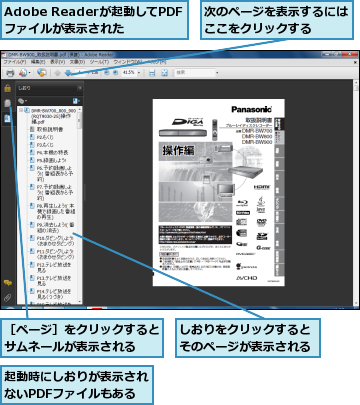Open the 表示(V) menu
This screenshot has height=405, width=360.
57,62
